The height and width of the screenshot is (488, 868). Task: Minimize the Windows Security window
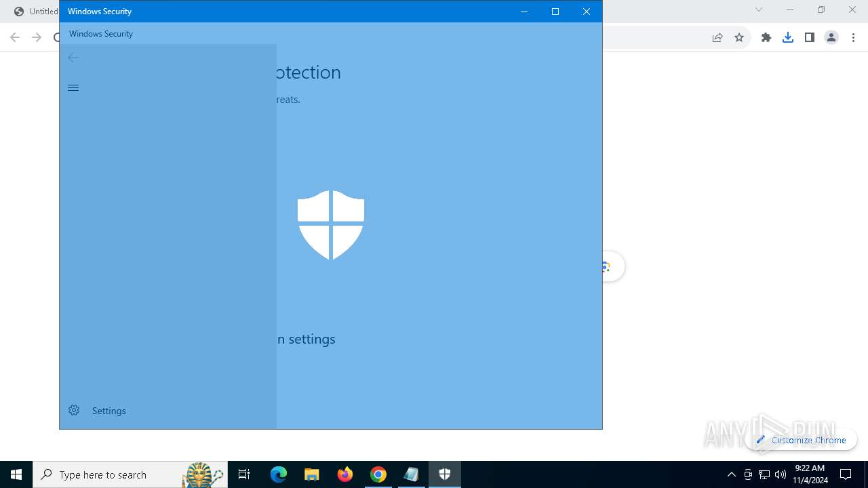pos(524,12)
